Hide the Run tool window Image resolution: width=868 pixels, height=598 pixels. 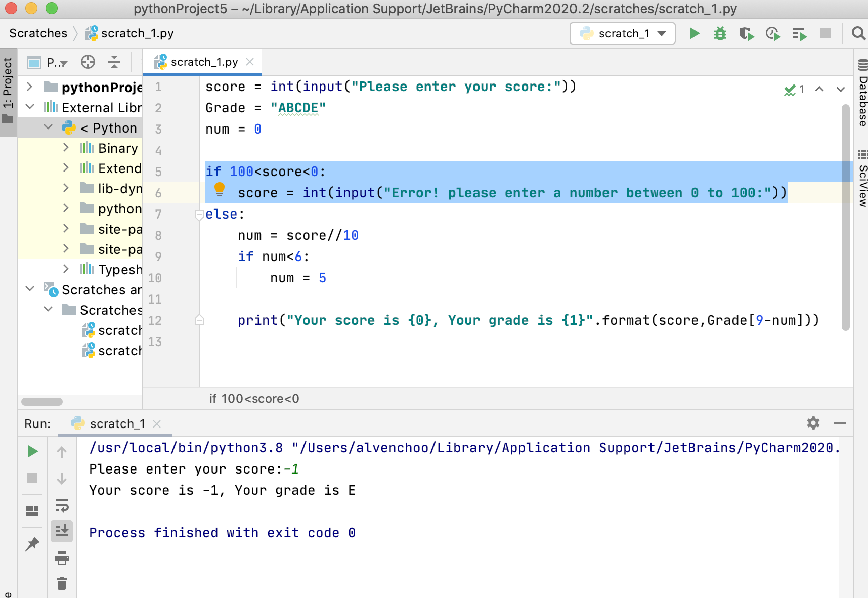click(840, 423)
